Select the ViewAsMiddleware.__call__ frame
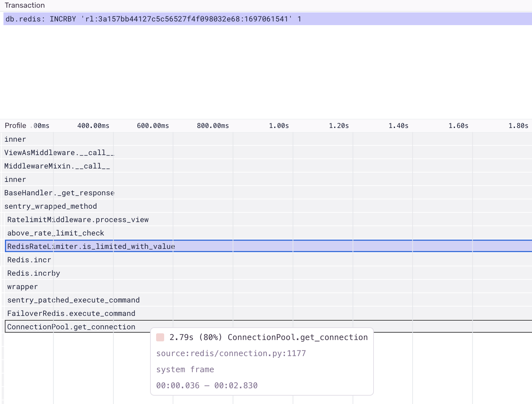Screen dimensions: 532x404 [x=59, y=153]
